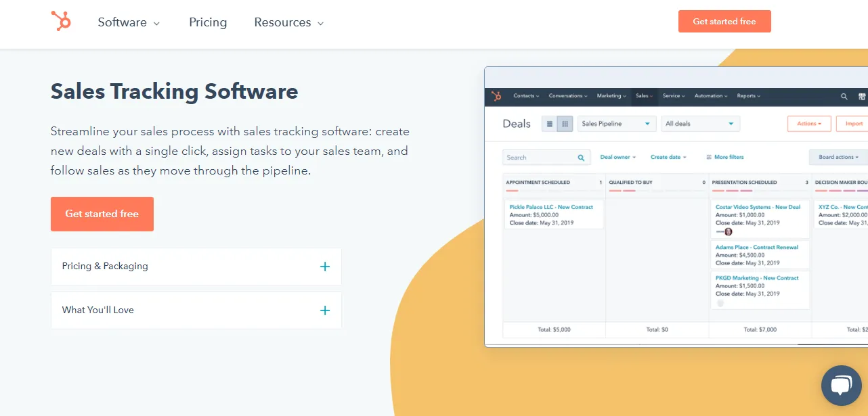Open the Costar Video Systems - New Deal link
Viewport: 868px width, 416px height.
pyautogui.click(x=758, y=207)
